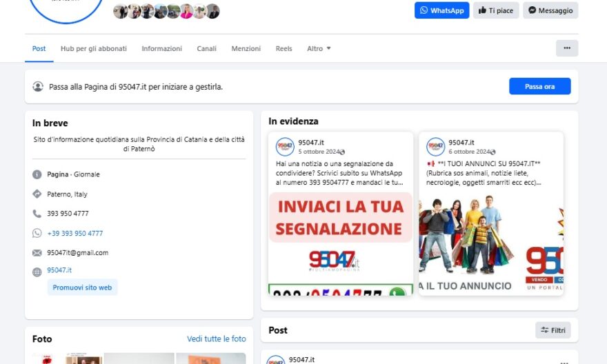Click the site description in In breve
This screenshot has height=364, width=607.
click(x=139, y=144)
